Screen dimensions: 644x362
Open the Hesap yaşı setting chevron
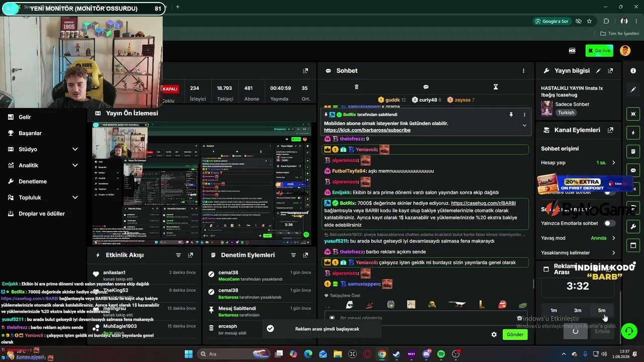(613, 162)
